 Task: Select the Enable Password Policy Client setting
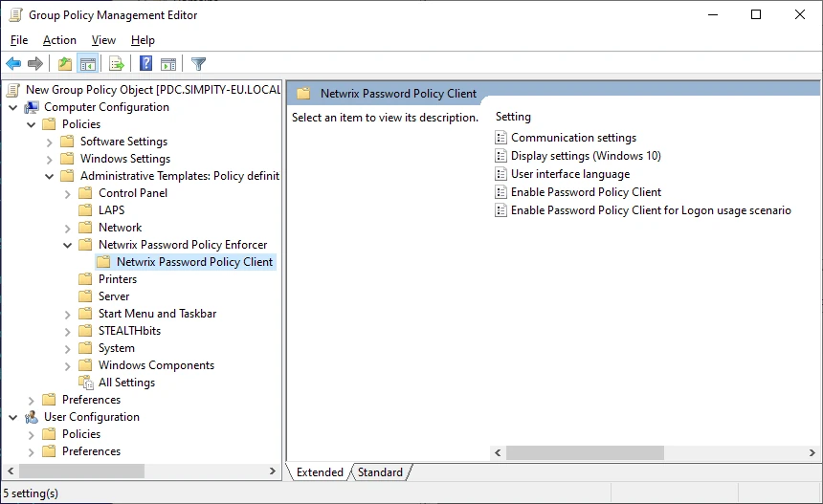tap(586, 192)
